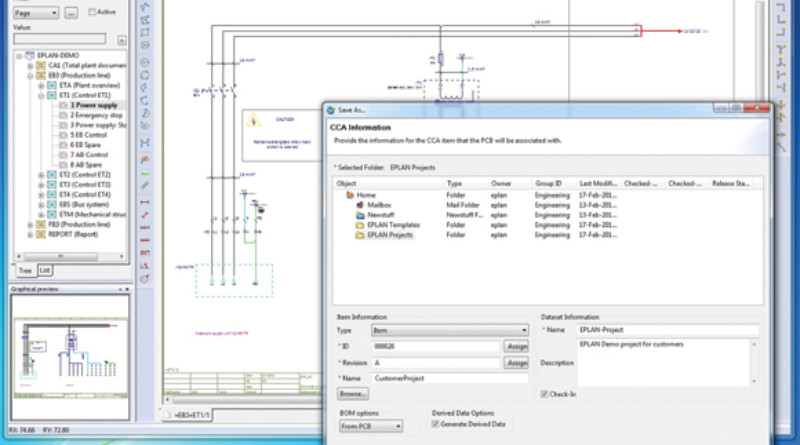The image size is (800, 445).
Task: Click the Mailbox folder icon
Action: [x=360, y=205]
